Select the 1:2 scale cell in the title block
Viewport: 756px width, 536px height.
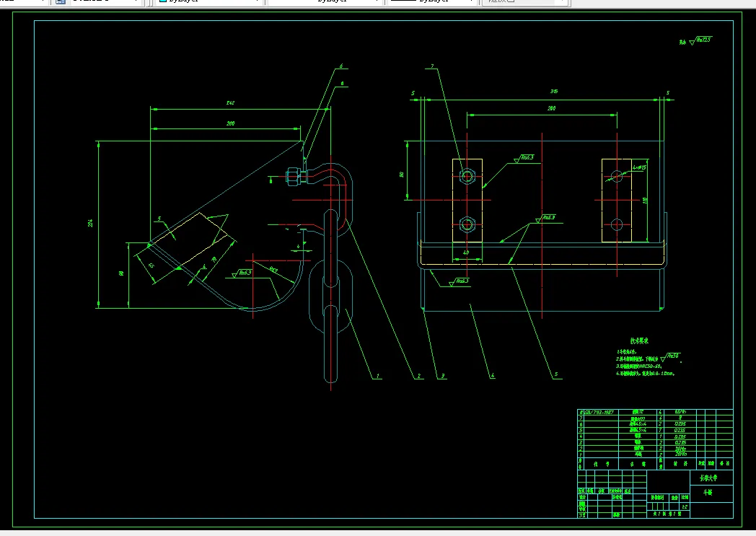tap(685, 506)
